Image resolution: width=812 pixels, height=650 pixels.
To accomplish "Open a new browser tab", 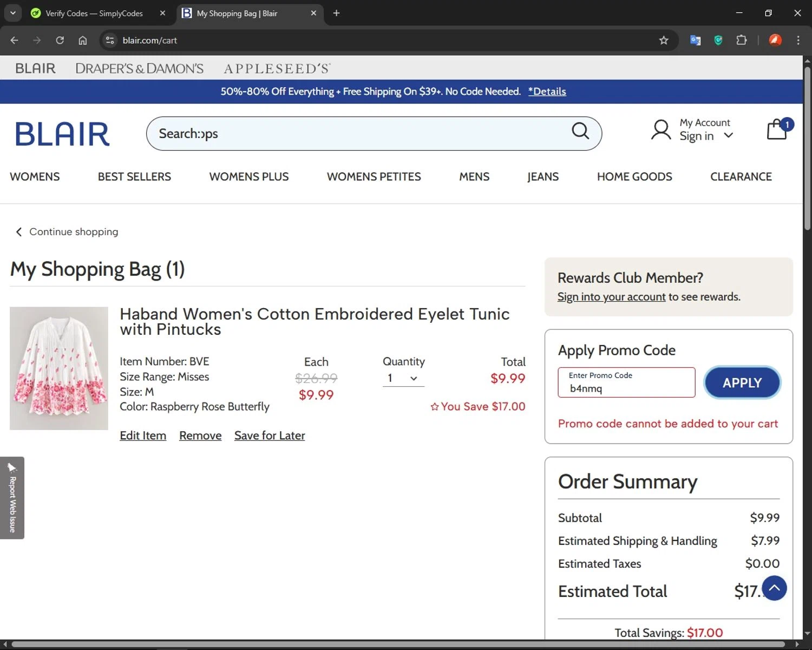I will coord(336,13).
